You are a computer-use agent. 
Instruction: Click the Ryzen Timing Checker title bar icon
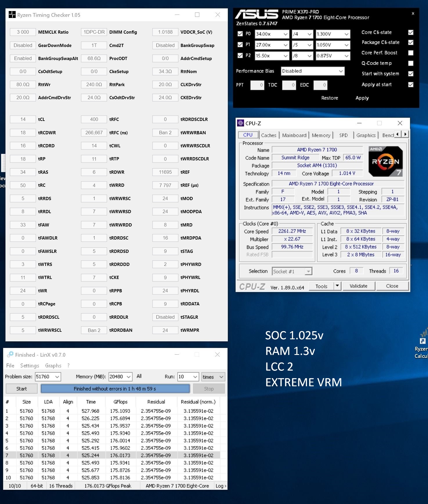point(12,15)
